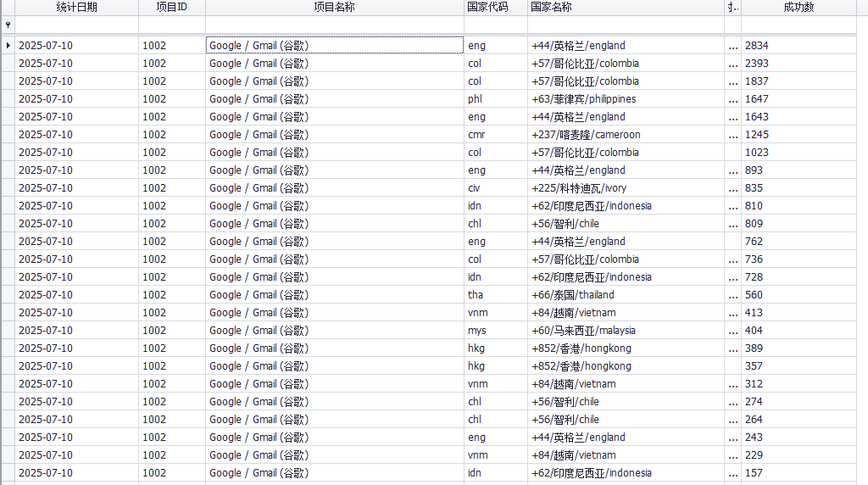
Task: Click the date 2025-07-10 in the 2393 row
Action: click(76, 63)
